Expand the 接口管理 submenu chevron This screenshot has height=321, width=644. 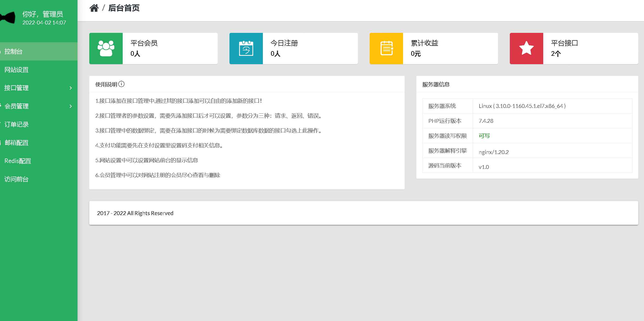70,88
